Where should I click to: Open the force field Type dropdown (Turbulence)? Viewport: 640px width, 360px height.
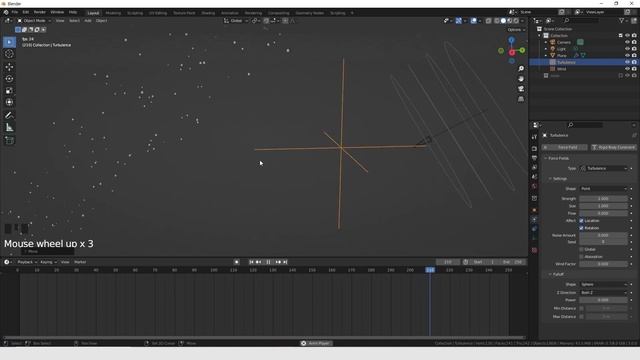(604, 168)
